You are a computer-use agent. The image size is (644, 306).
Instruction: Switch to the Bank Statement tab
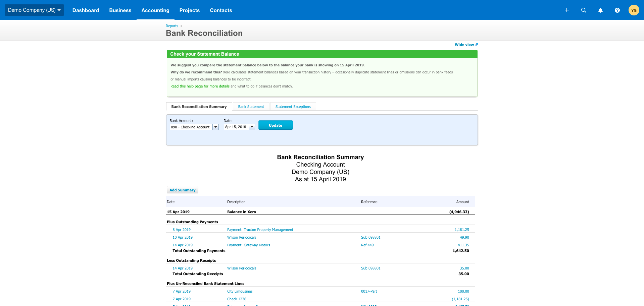pos(251,107)
